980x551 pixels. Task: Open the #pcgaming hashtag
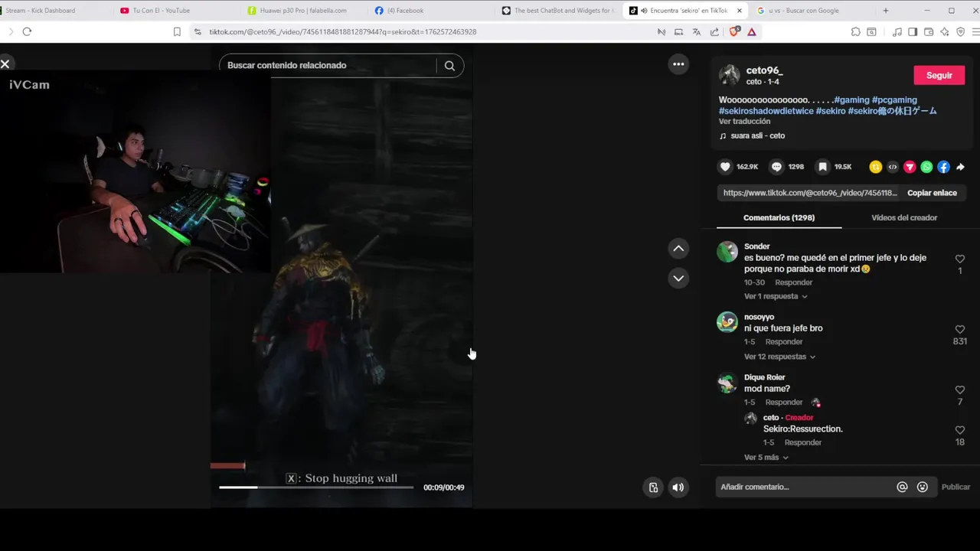coord(894,100)
